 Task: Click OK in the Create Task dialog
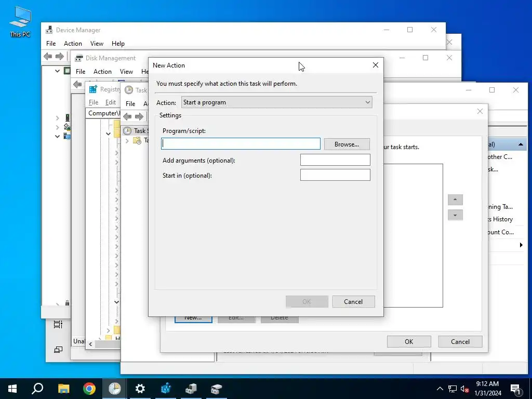(x=409, y=342)
